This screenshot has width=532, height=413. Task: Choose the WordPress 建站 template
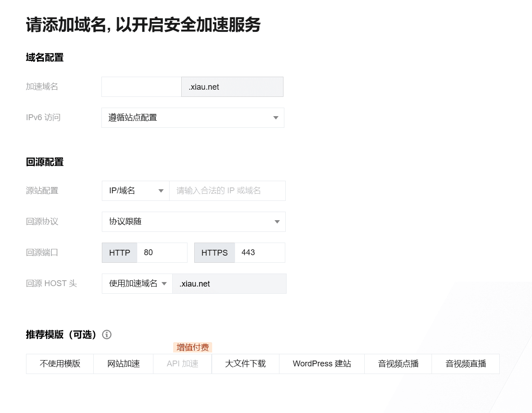click(322, 364)
